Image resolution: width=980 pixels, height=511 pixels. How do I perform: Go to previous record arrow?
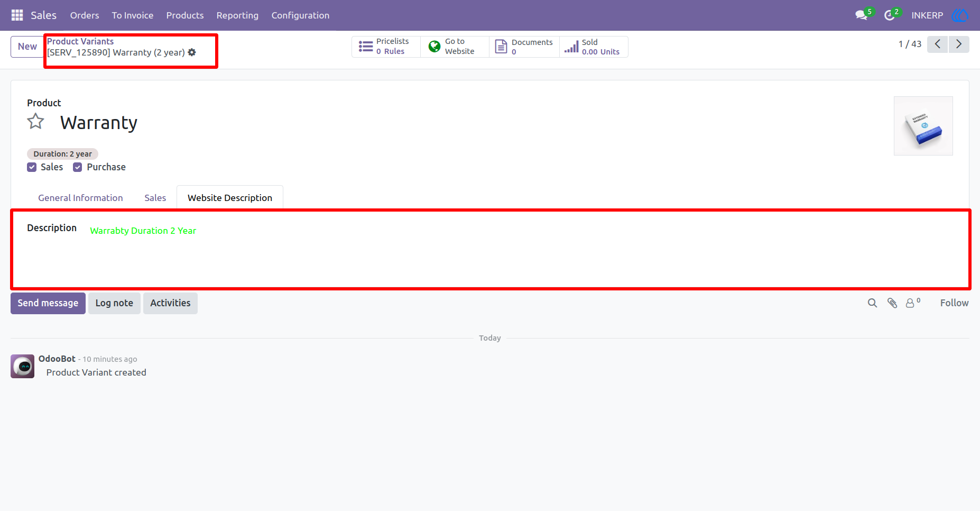938,44
